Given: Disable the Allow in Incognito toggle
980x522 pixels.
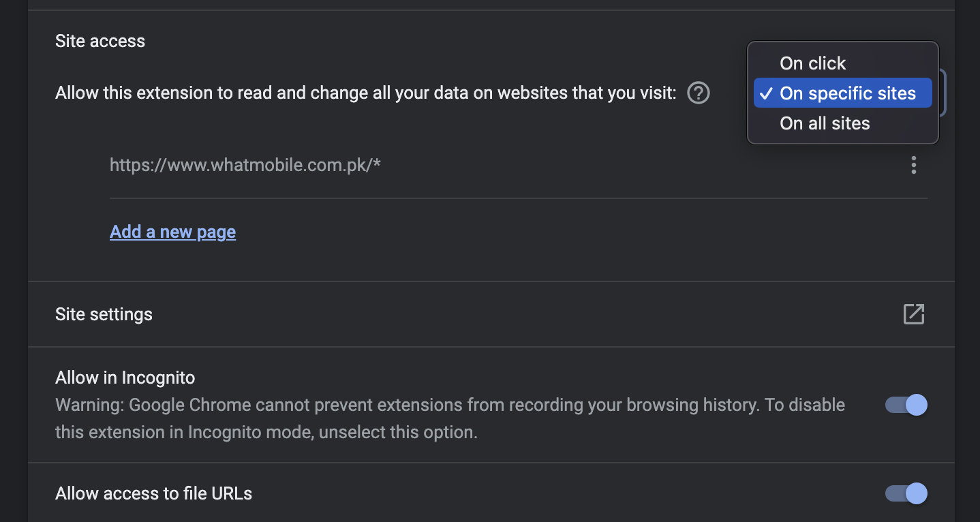Looking at the screenshot, I should click(906, 405).
